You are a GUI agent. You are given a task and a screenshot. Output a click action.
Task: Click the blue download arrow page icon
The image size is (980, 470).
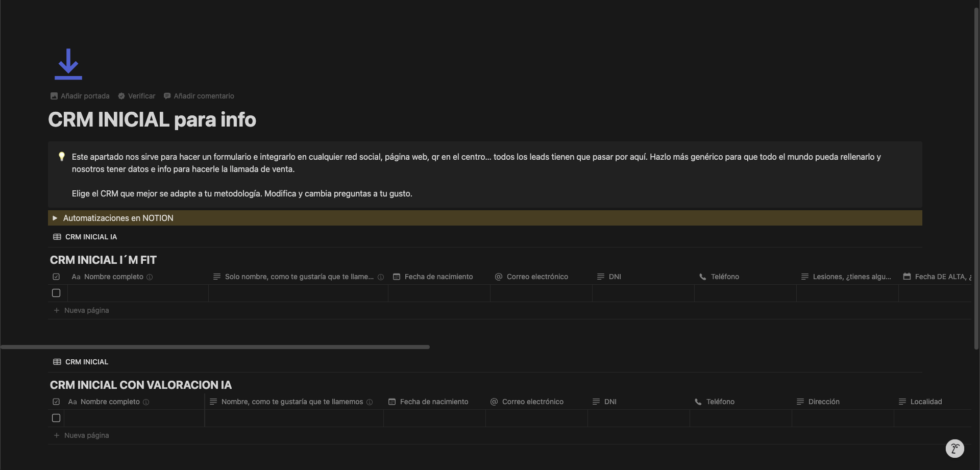tap(68, 64)
